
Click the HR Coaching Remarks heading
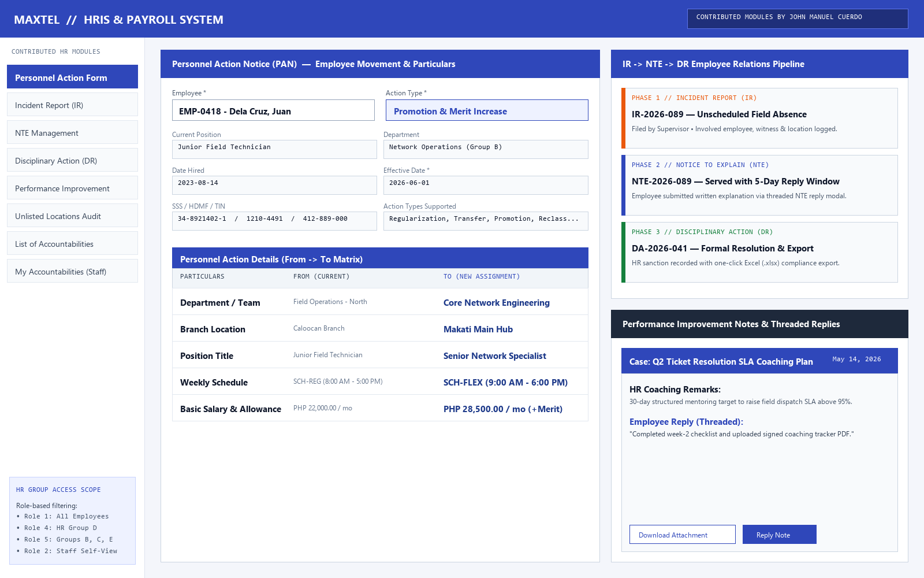pyautogui.click(x=675, y=390)
